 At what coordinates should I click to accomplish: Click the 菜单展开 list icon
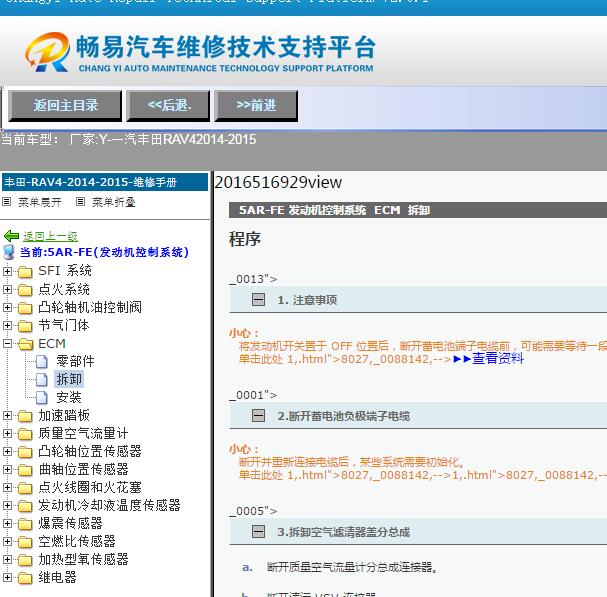click(x=7, y=202)
